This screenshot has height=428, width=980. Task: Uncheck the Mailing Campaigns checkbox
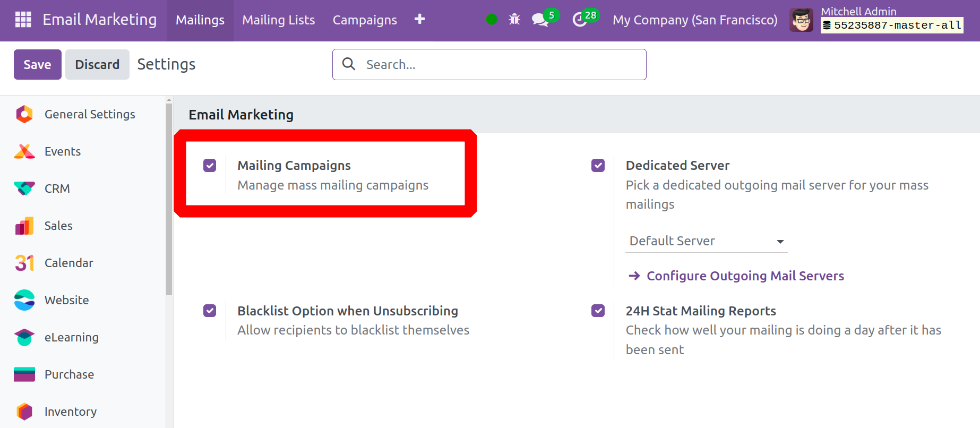pos(210,166)
